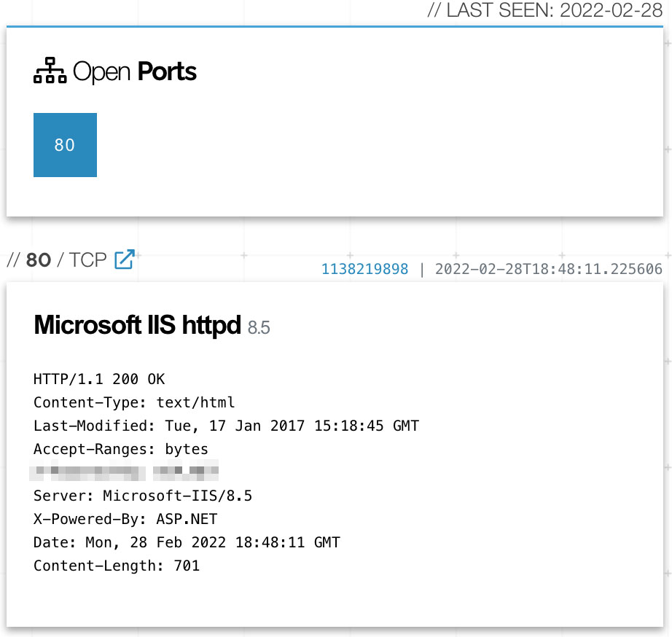Open the 1138219898 hash link
Screen dimensions: 672x637
point(364,269)
